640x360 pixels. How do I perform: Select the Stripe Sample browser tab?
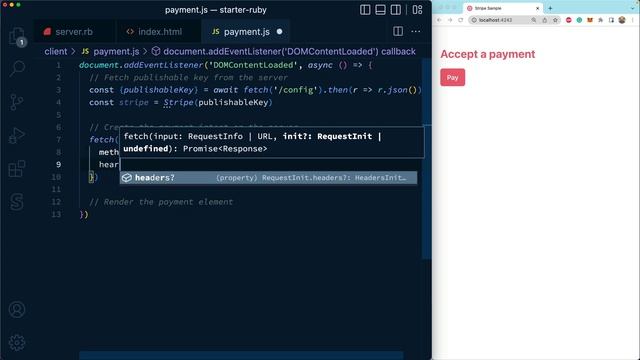coord(503,8)
